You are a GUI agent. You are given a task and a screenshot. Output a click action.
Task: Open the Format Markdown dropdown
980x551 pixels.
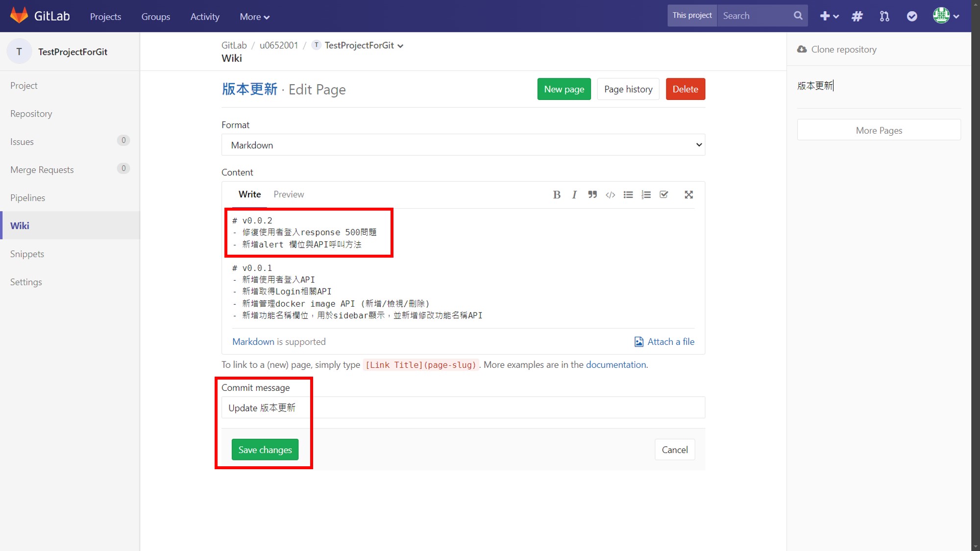(x=463, y=145)
